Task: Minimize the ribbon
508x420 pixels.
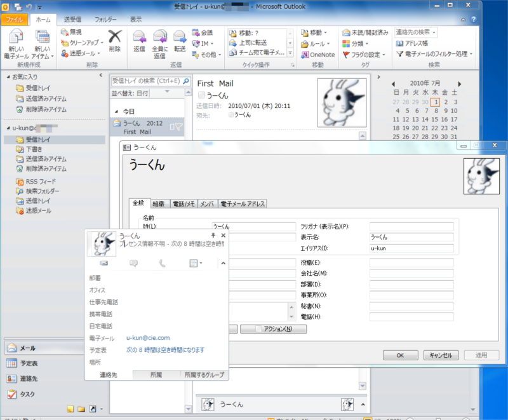Action: [x=464, y=20]
